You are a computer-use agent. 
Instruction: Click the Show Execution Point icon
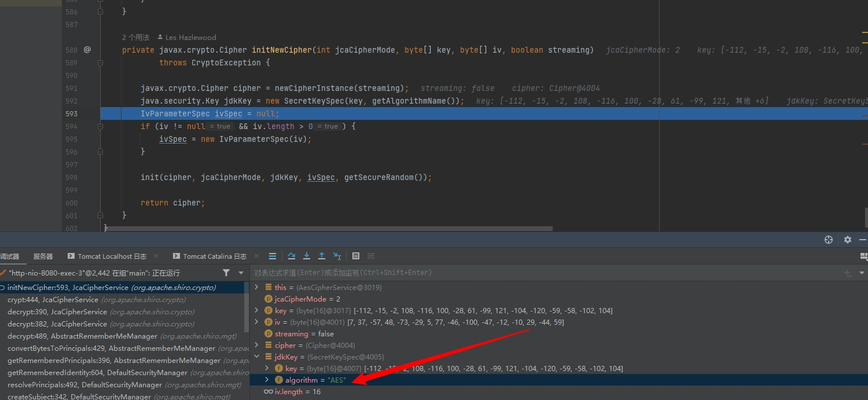pos(273,256)
